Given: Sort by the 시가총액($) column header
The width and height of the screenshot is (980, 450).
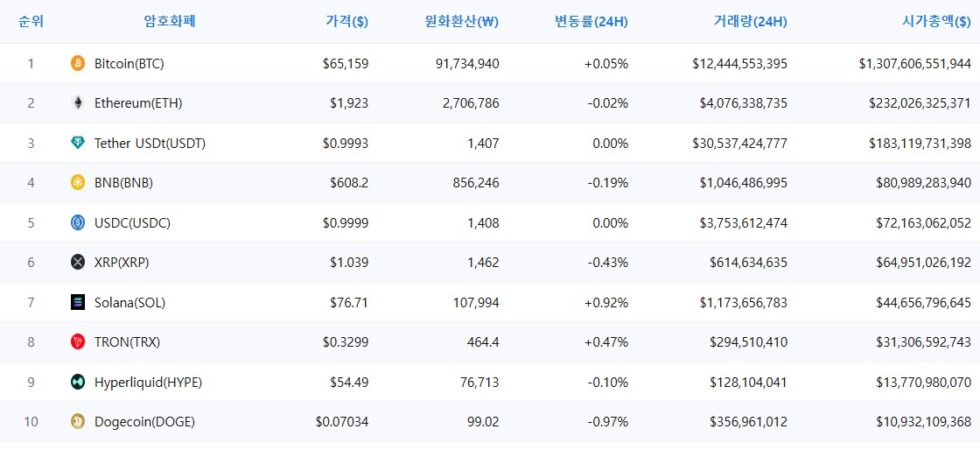Looking at the screenshot, I should click(x=936, y=22).
